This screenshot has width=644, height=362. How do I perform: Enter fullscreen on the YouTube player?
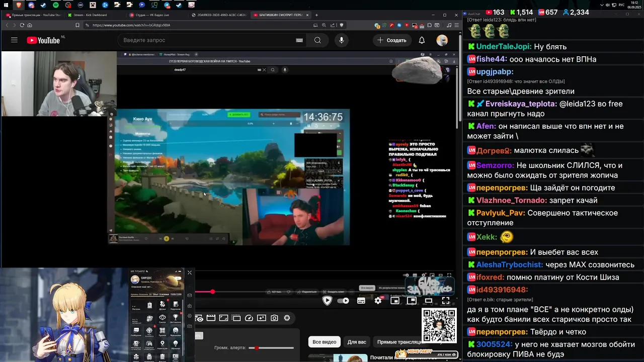pyautogui.click(x=446, y=301)
